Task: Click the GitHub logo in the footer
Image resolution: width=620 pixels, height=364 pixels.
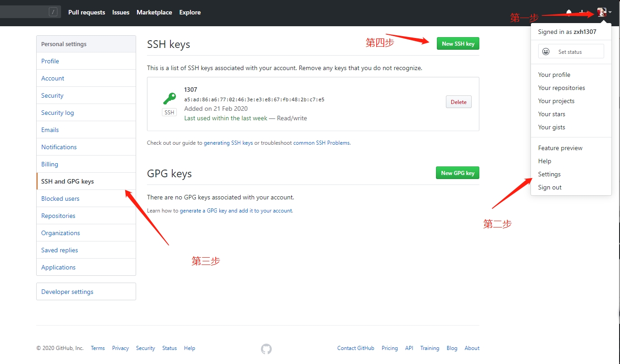Action: click(x=266, y=349)
